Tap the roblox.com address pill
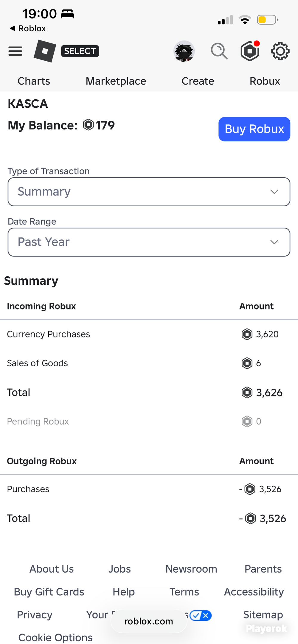Image resolution: width=298 pixels, height=644 pixels. (149, 621)
